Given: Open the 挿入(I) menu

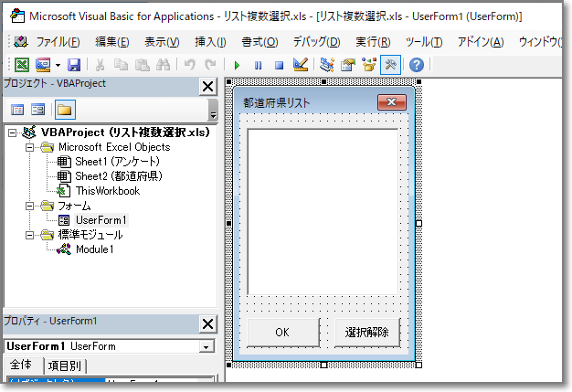Looking at the screenshot, I should coord(210,42).
